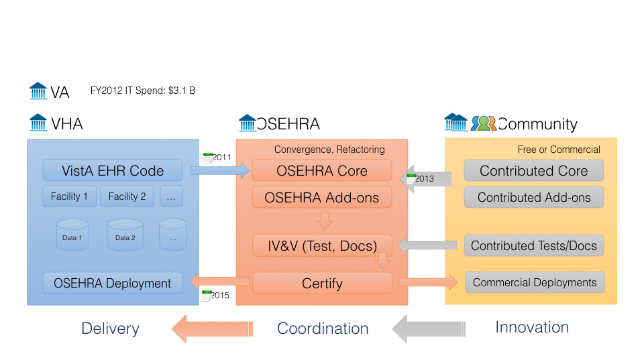
Task: Click the 2011 year label
Action: coord(222,157)
